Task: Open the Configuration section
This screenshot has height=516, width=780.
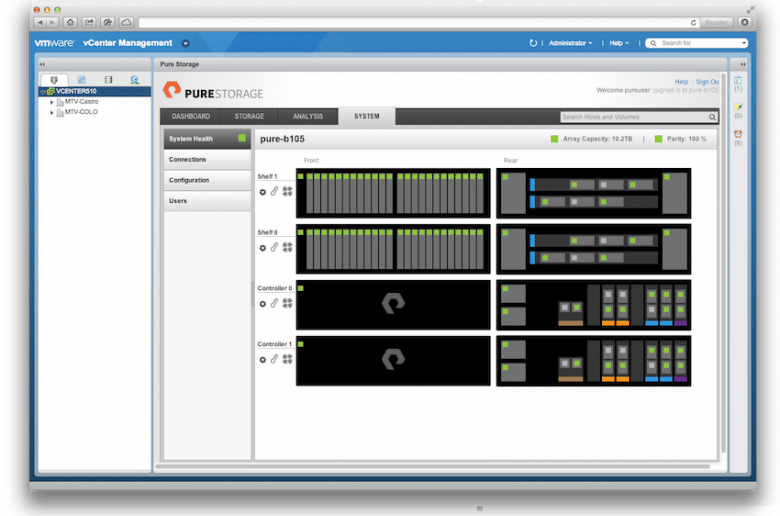Action: [207, 180]
